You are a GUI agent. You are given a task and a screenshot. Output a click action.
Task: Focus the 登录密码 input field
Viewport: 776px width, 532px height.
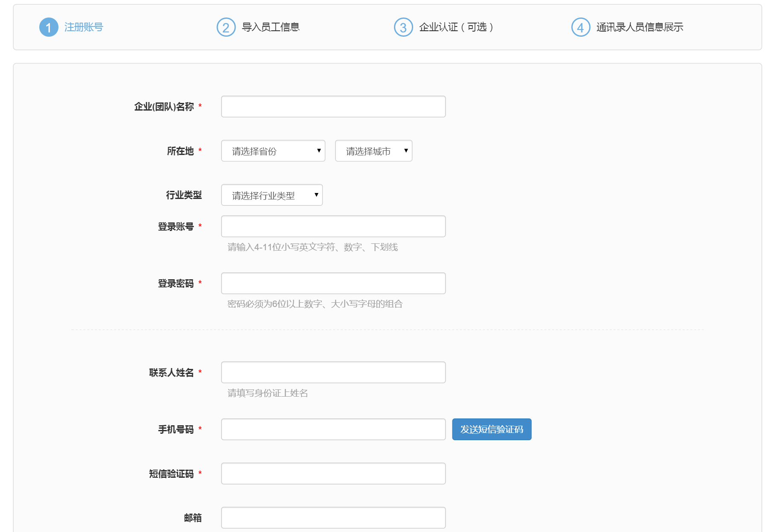point(333,284)
